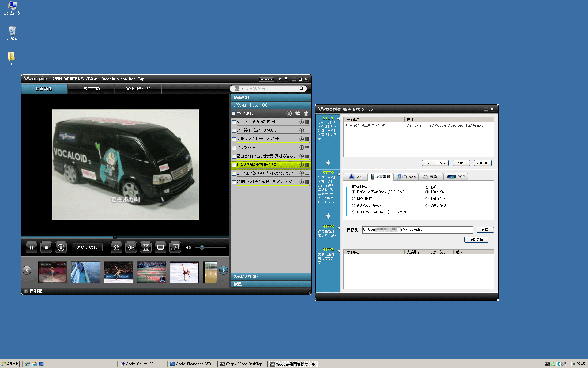
Task: Pause the video playback
Action: (x=31, y=247)
